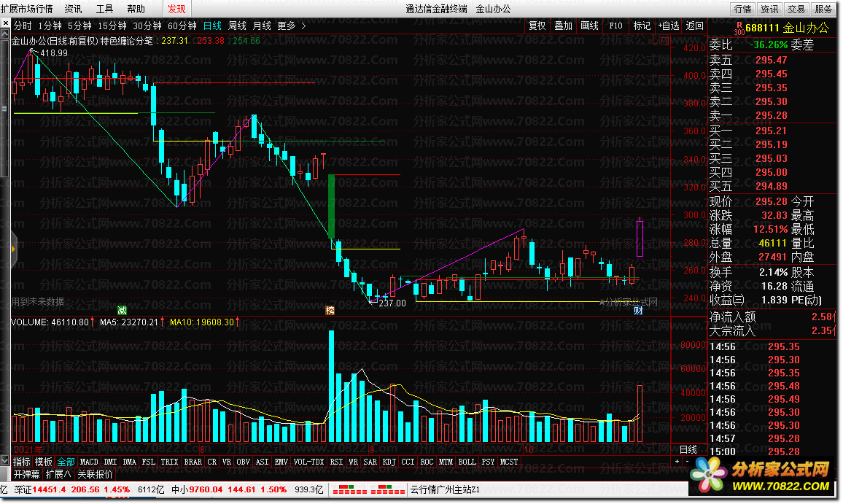Viewport: 843px width, 504px height.
Task: Click the 日线 label at chart corner
Action: pos(688,450)
